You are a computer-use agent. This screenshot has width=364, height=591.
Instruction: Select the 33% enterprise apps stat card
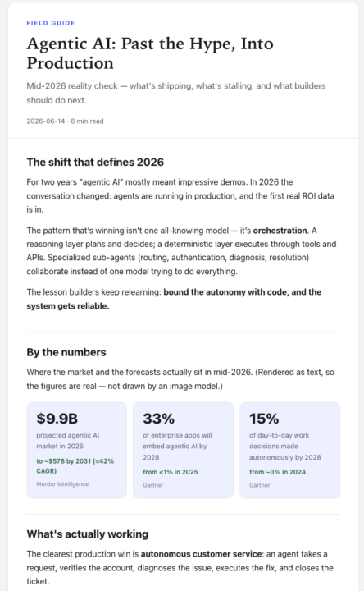(x=183, y=450)
